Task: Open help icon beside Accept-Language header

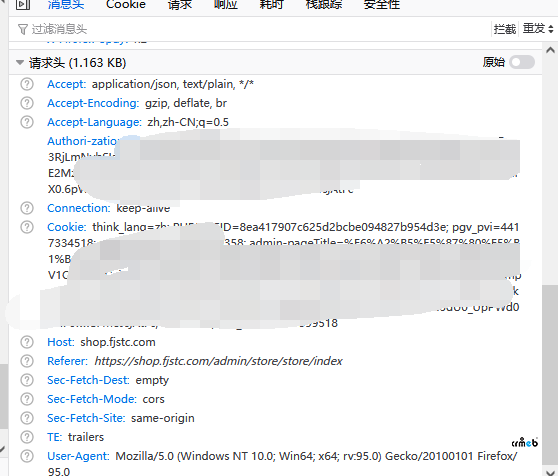Action: pyautogui.click(x=27, y=122)
